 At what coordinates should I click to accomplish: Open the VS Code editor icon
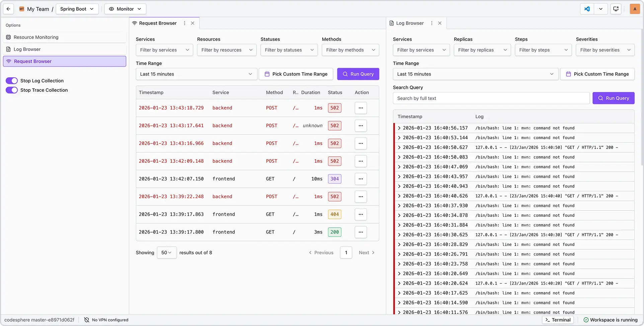tap(587, 9)
